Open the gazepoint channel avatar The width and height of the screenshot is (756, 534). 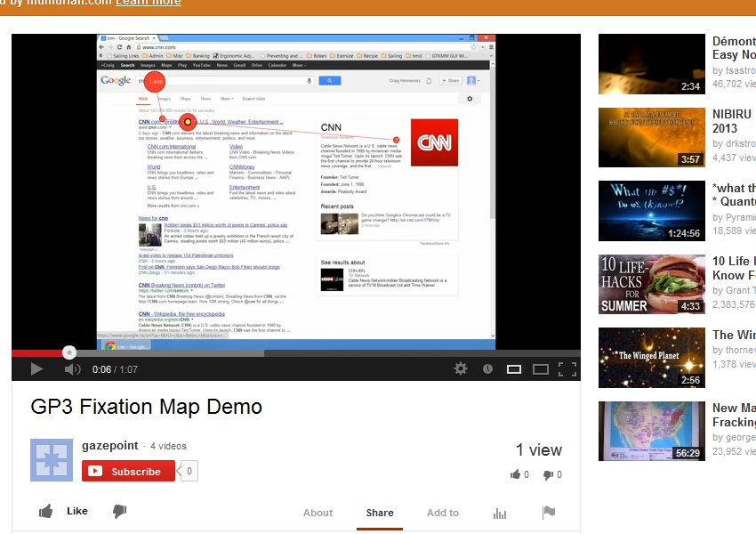point(52,460)
